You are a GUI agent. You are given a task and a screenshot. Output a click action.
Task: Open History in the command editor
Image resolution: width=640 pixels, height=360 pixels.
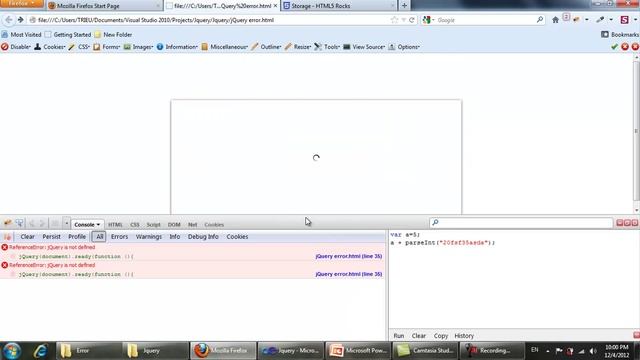point(464,336)
